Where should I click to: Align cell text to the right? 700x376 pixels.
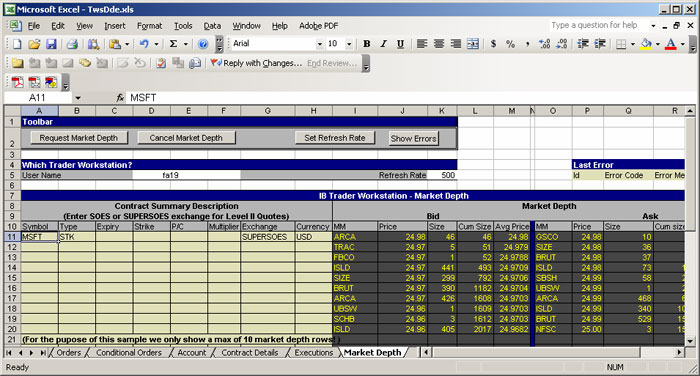tap(456, 44)
